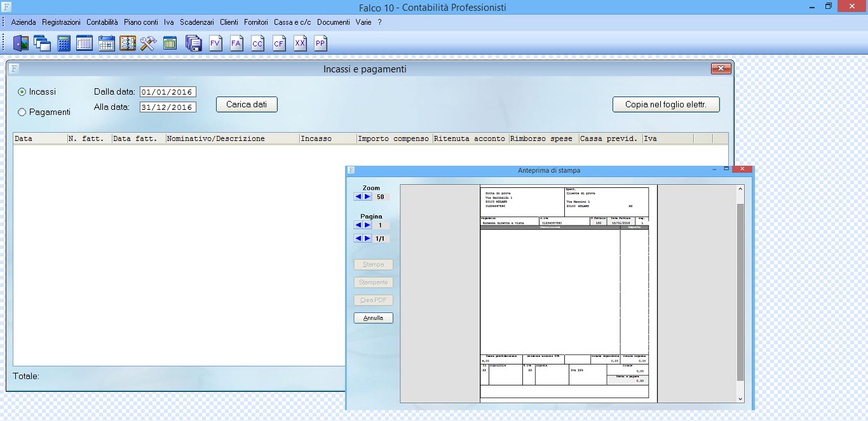Click the Stampante button in print preview
Screen dimensions: 868x421
374,283
